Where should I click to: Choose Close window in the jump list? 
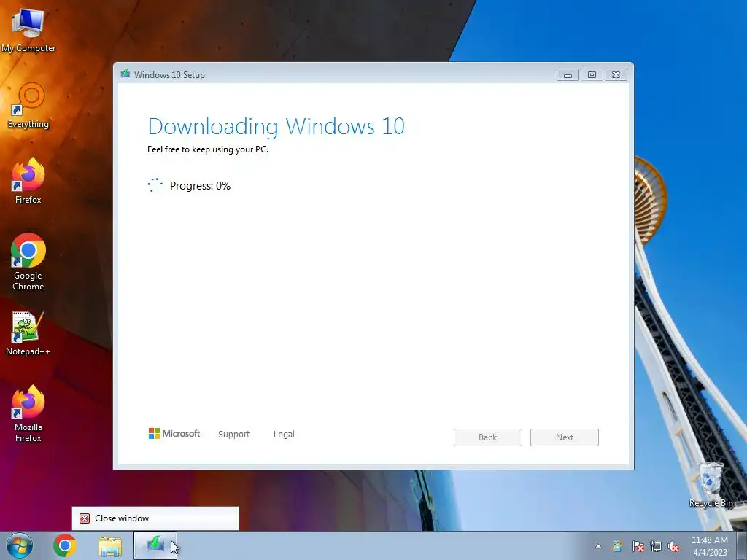[155, 518]
